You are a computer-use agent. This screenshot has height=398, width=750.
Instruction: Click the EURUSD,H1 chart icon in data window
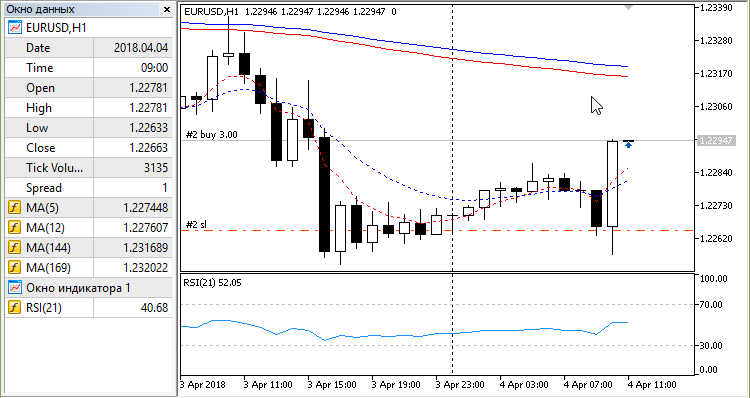coord(15,28)
